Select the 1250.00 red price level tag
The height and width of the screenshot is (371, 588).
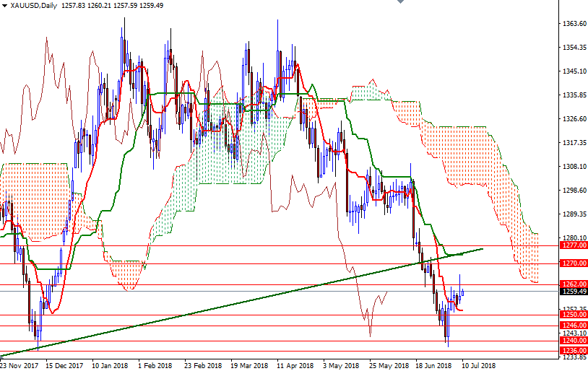tap(573, 315)
